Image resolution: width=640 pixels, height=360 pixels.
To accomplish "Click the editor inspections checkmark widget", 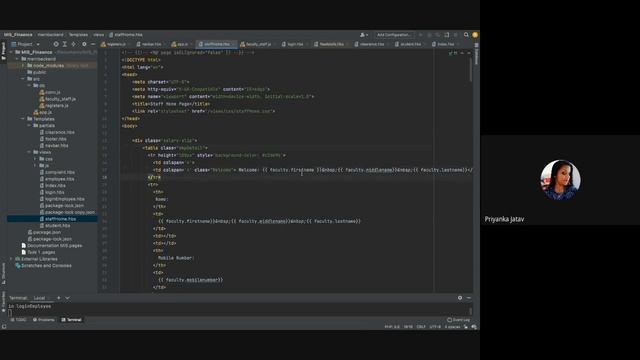I will coord(453,53).
